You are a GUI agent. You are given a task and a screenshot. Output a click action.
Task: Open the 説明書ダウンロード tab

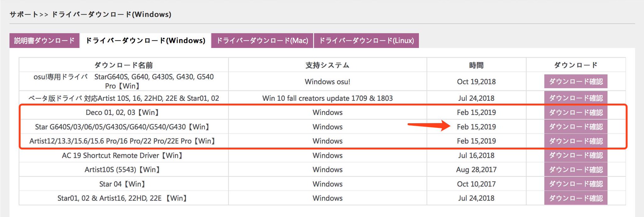[x=44, y=41]
